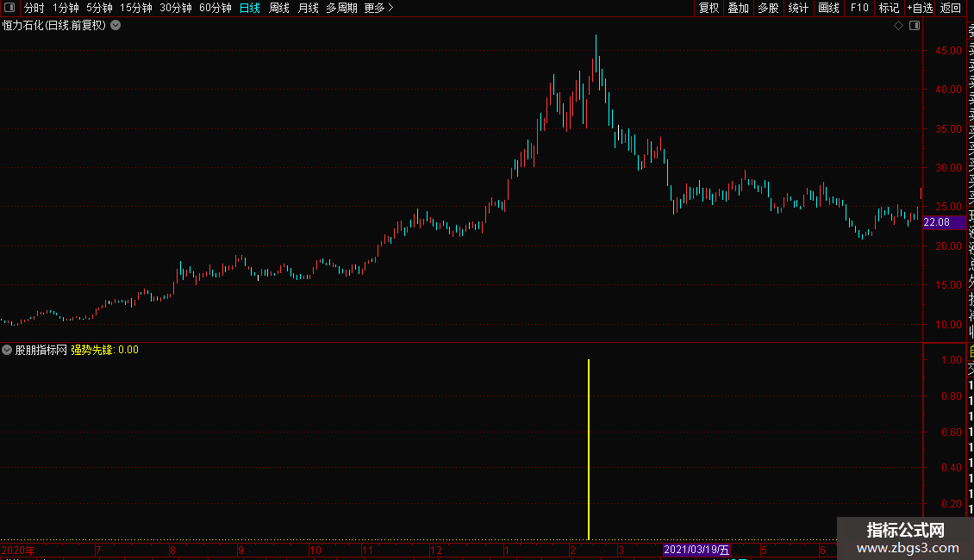Click the yellow 强势先锋 signal bar
Viewport: 974px width, 560px height.
588,450
